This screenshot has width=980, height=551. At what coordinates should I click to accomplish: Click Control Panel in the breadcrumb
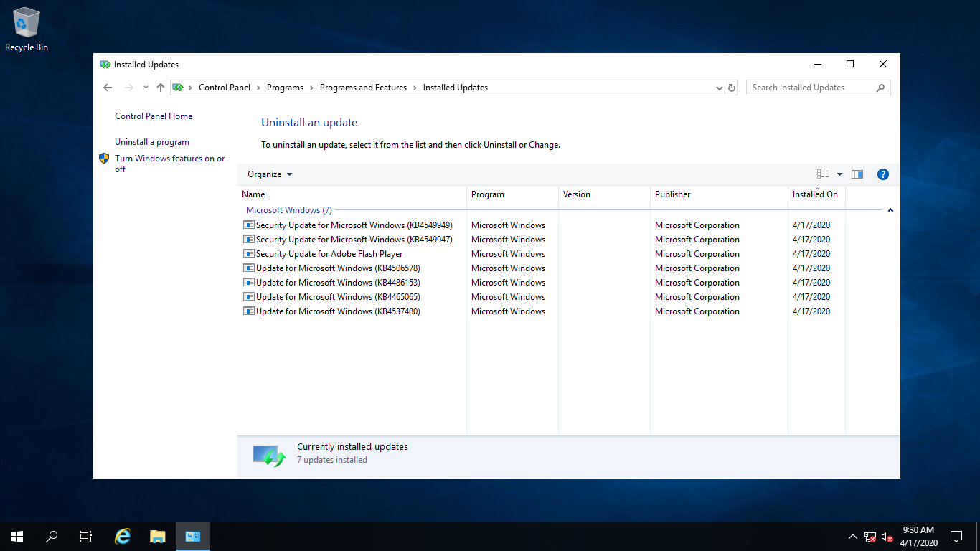(x=225, y=88)
